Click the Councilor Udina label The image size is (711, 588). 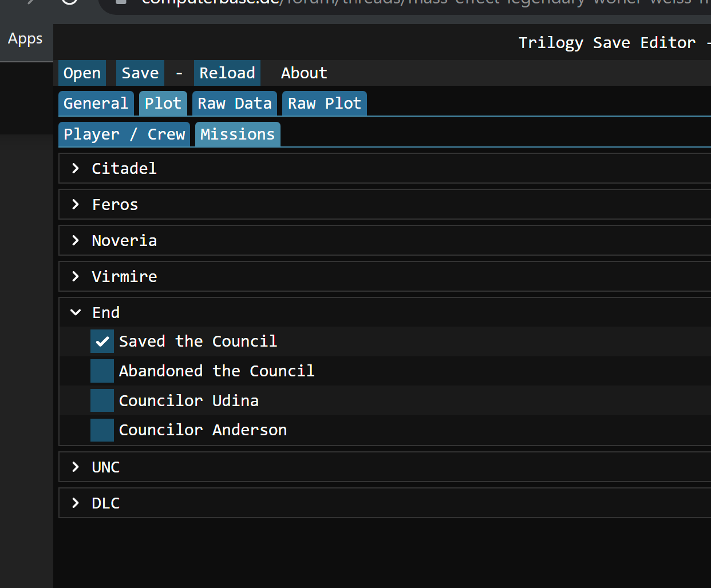[x=189, y=400]
